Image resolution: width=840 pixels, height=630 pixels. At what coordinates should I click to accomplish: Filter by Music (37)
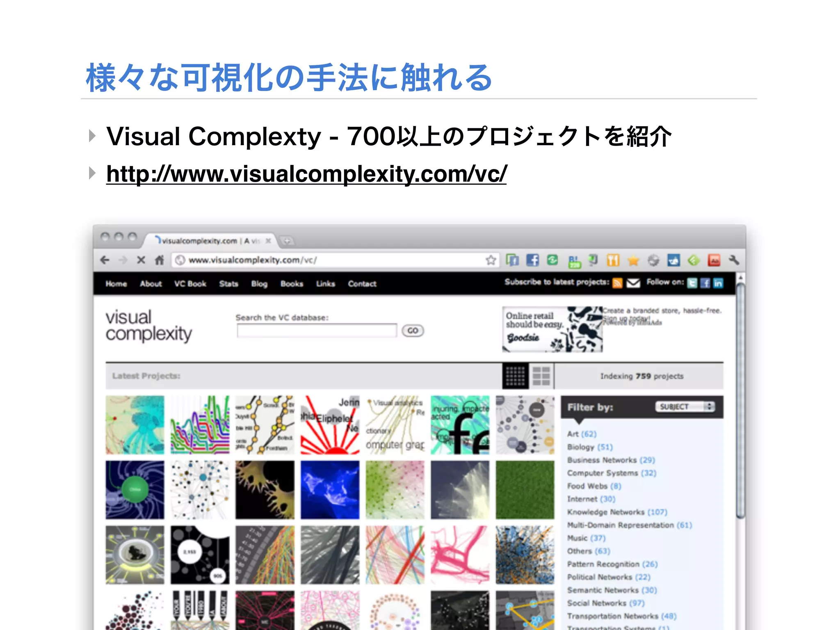(x=586, y=538)
